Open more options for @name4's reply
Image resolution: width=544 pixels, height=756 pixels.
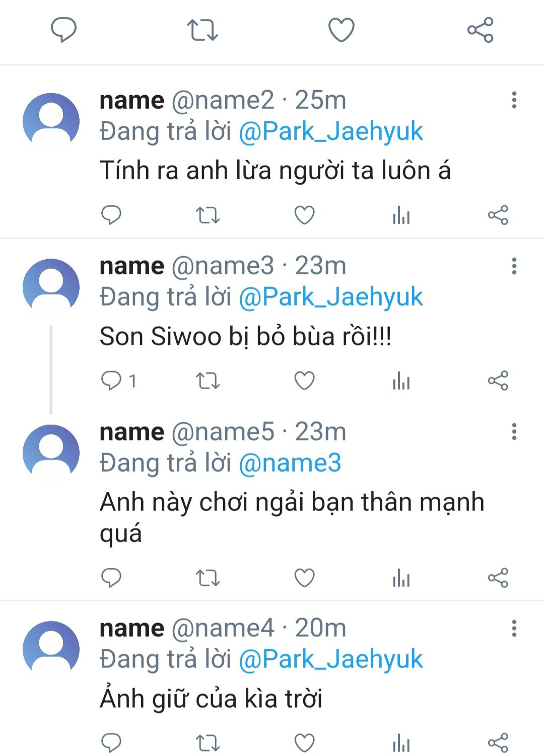514,628
